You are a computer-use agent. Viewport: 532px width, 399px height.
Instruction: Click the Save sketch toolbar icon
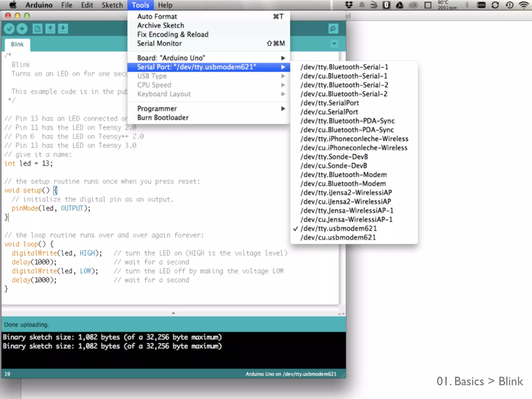63,29
